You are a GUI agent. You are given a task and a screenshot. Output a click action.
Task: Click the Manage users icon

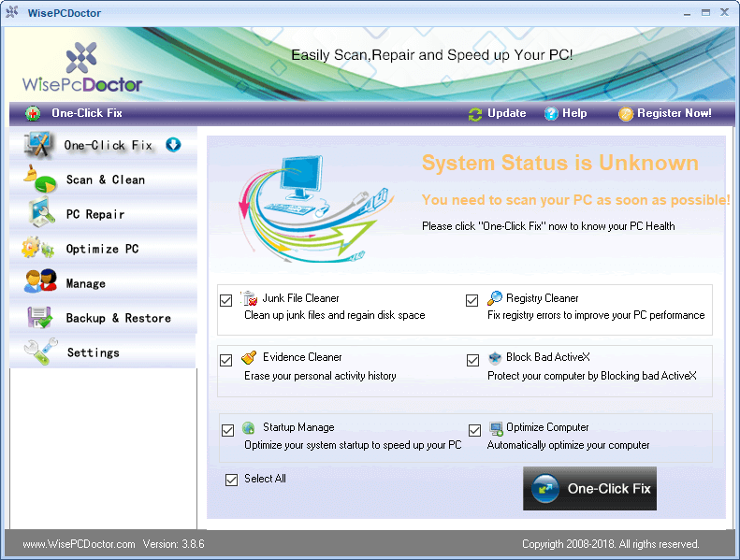[40, 281]
